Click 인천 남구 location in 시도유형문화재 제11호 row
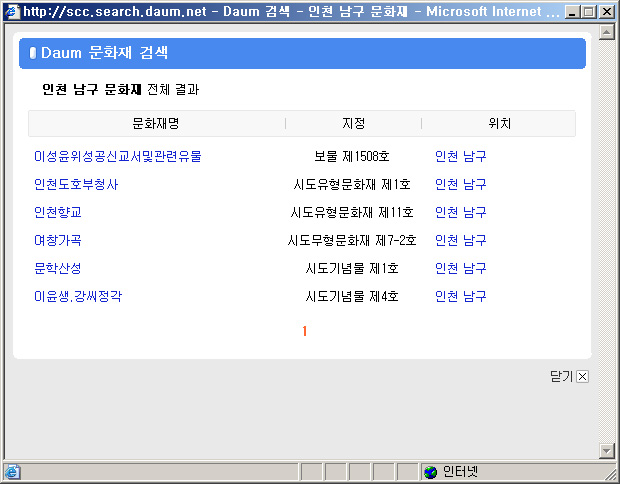620x484 pixels. pyautogui.click(x=460, y=212)
